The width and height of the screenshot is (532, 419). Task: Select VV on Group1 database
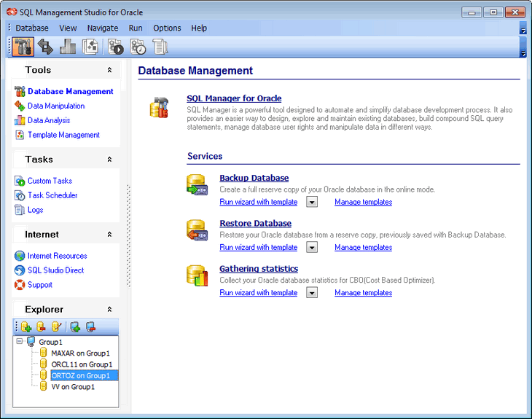[73, 387]
